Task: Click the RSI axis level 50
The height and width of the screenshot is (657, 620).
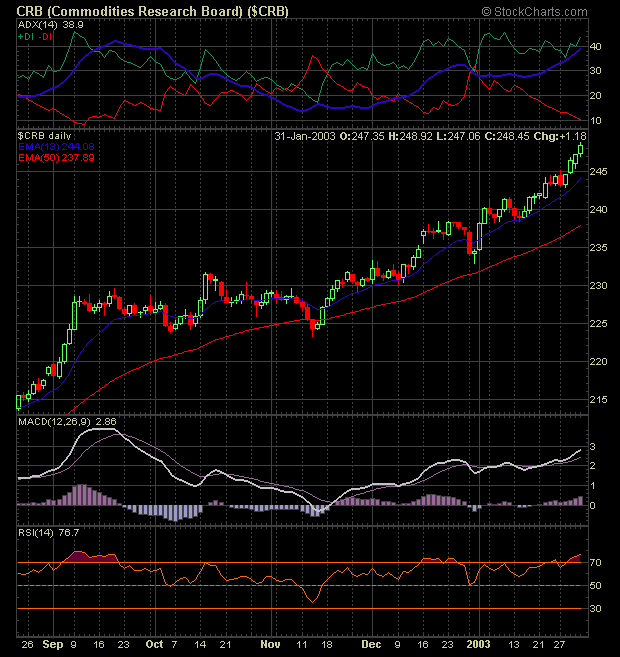Action: coord(595,585)
